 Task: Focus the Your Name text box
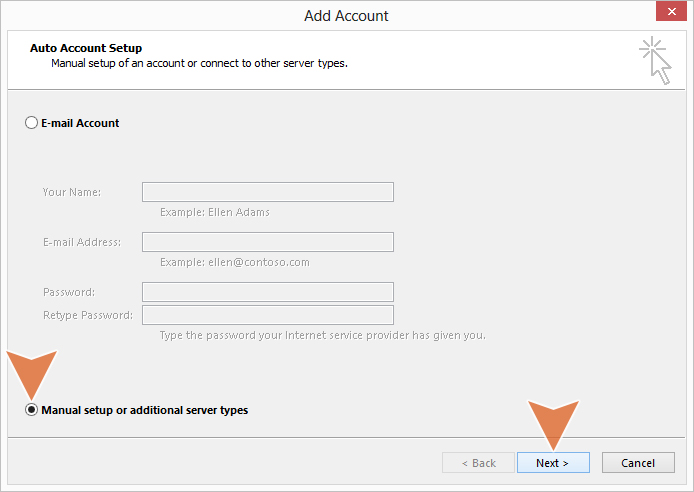coord(268,192)
